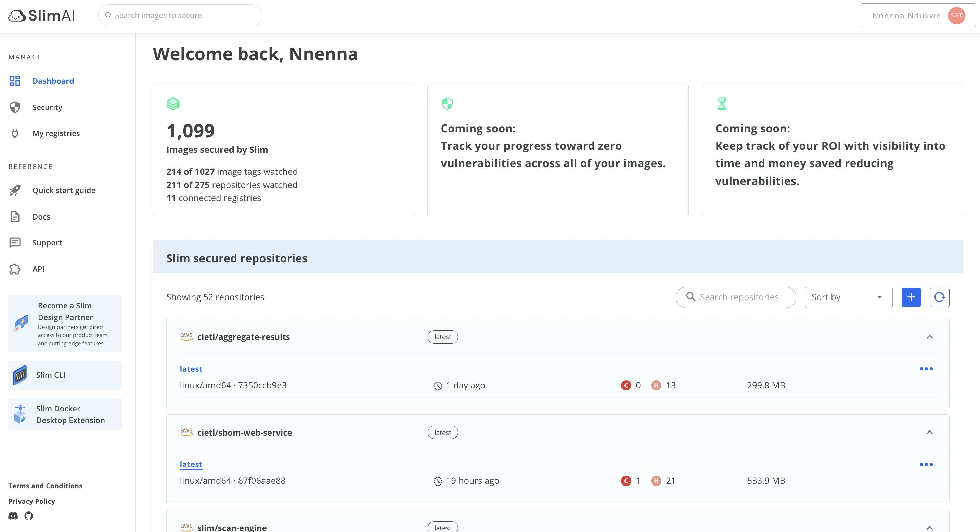The width and height of the screenshot is (980, 532).
Task: Open Discord via the sidebar footer icon
Action: pos(13,516)
